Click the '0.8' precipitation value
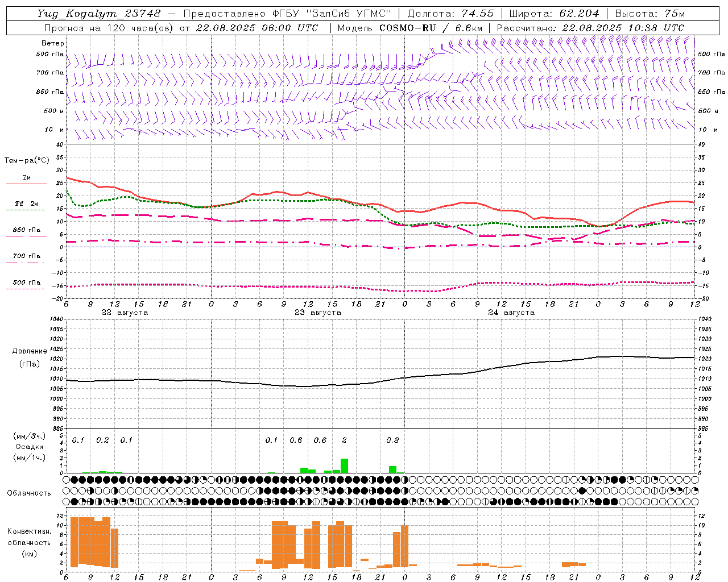 pyautogui.click(x=392, y=440)
